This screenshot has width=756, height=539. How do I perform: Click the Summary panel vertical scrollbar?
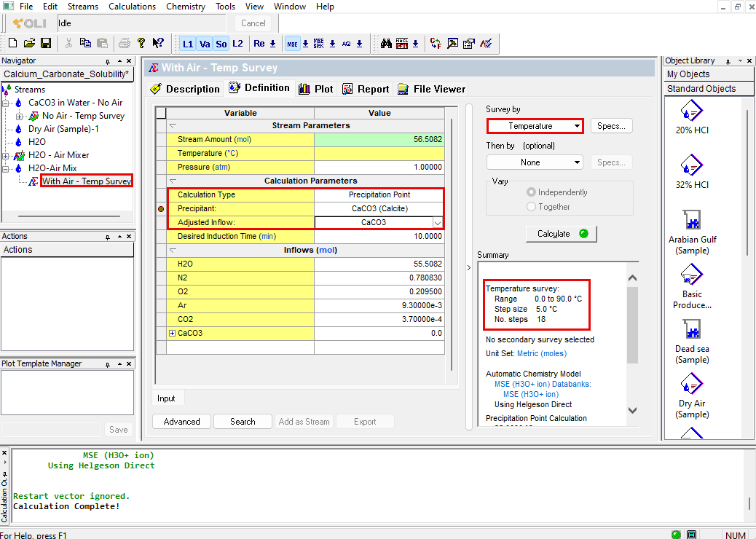[633, 344]
